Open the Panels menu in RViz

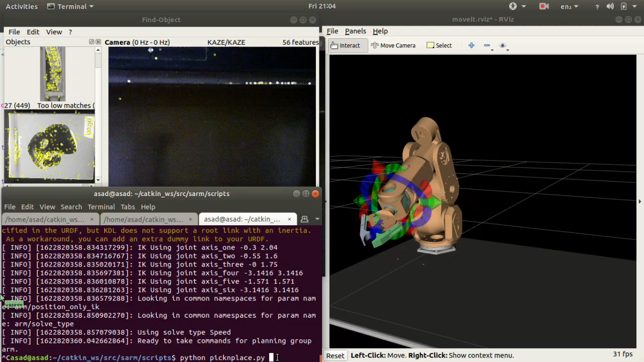click(x=355, y=31)
